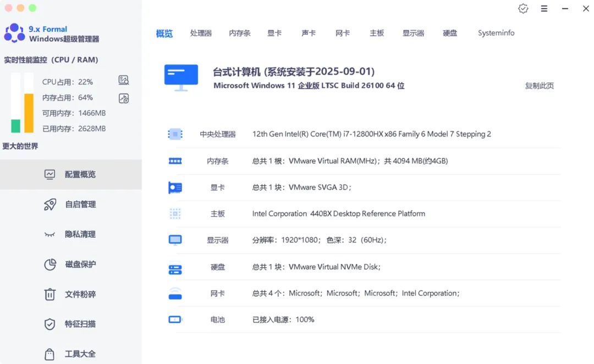The image size is (594, 364).
Task: Click the green traffic light button
Action: tap(32, 8)
